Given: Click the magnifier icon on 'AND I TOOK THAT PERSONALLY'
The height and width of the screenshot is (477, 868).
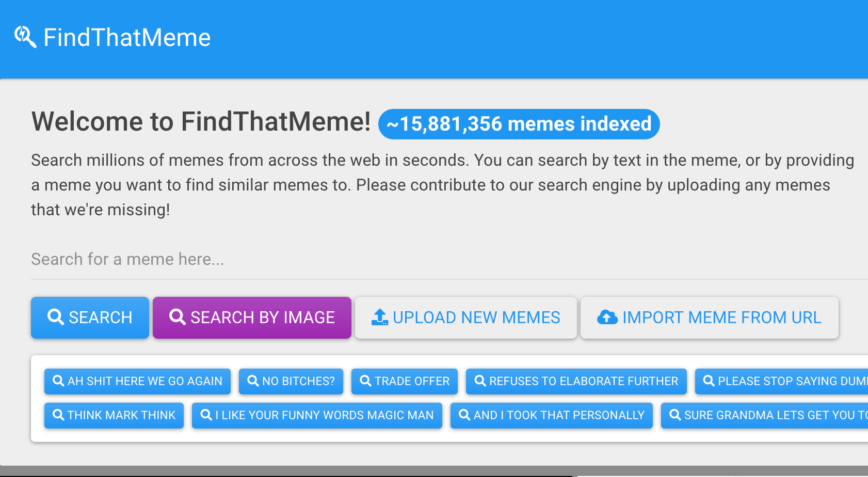Looking at the screenshot, I should point(464,415).
